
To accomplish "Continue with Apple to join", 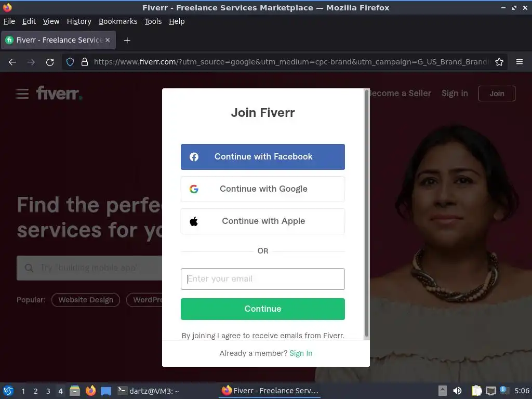I will coord(262,221).
